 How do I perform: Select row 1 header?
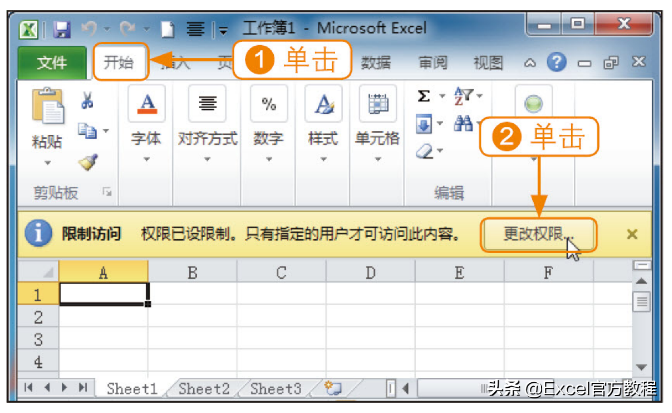pyautogui.click(x=38, y=294)
